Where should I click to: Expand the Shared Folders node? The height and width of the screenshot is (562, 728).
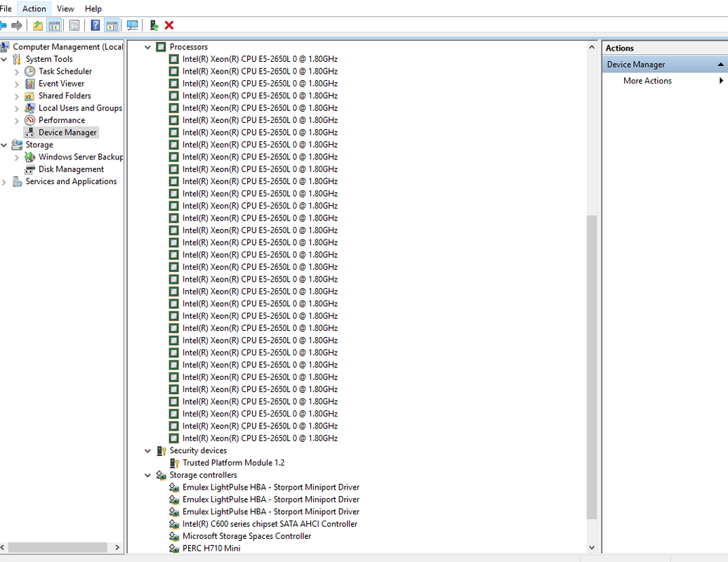point(17,96)
